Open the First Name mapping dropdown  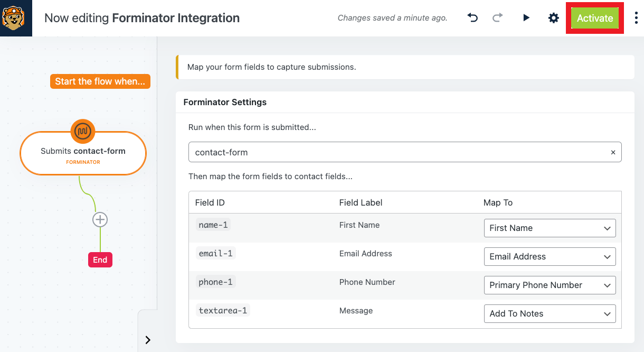point(550,228)
